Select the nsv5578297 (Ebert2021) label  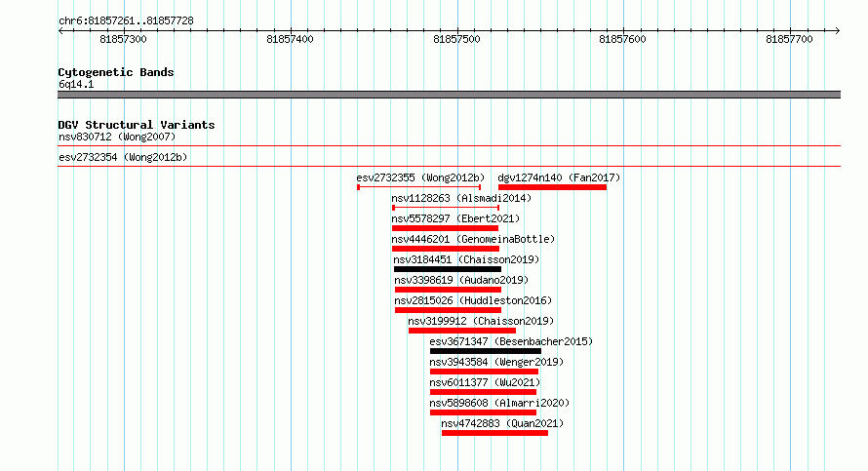pyautogui.click(x=455, y=218)
